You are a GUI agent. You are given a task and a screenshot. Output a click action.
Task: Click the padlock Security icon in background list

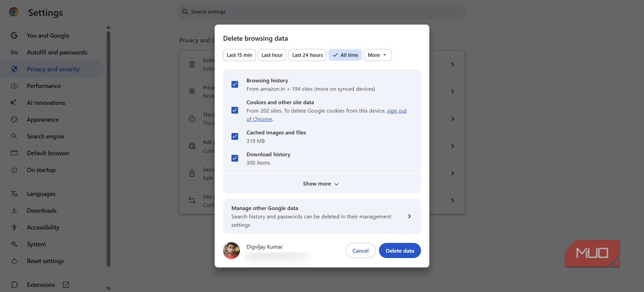tap(192, 173)
